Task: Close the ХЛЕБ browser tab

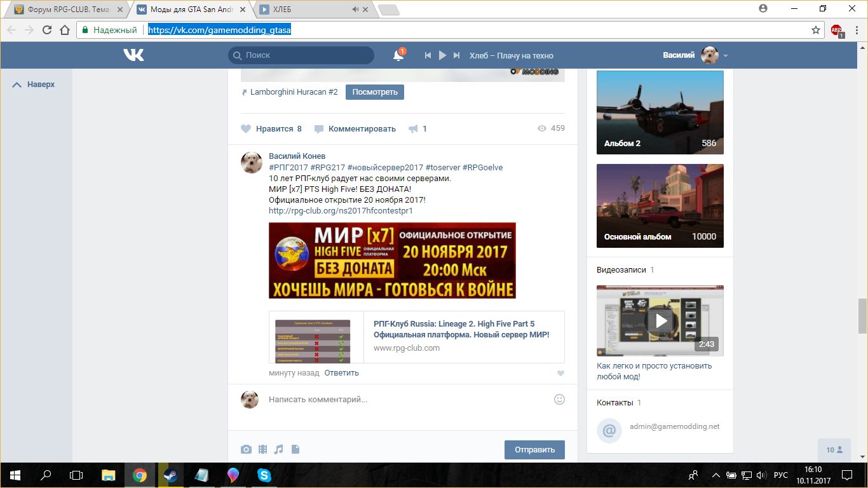Action: (x=364, y=10)
